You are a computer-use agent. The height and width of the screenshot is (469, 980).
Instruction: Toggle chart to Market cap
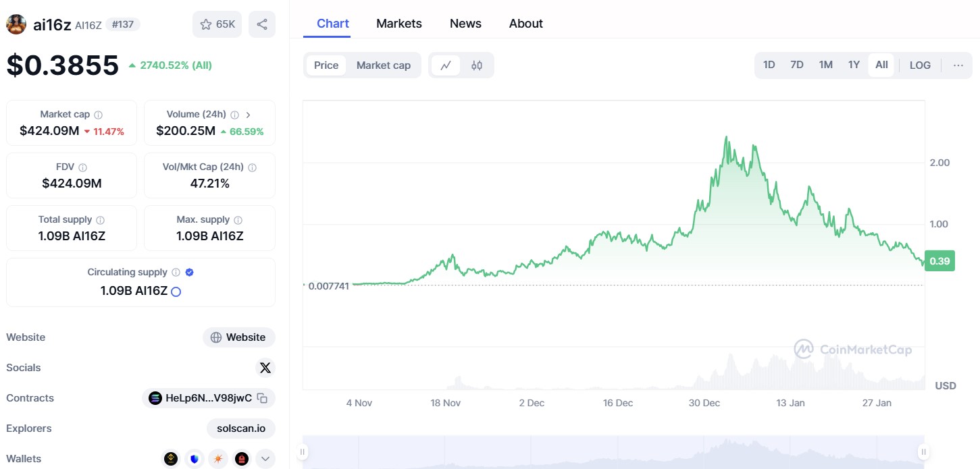[x=383, y=65]
